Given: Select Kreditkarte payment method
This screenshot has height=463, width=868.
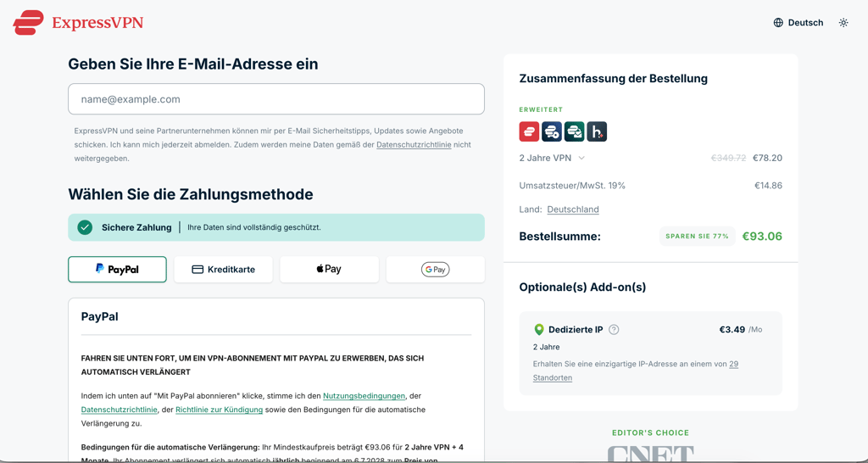Looking at the screenshot, I should 223,269.
